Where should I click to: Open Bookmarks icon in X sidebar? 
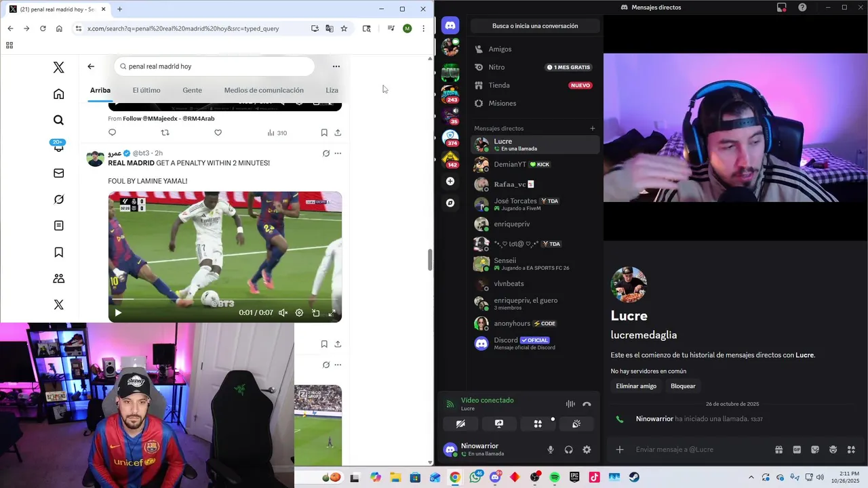(58, 252)
